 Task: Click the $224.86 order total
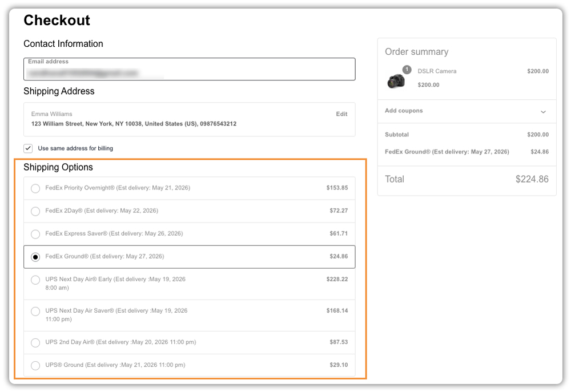point(532,179)
